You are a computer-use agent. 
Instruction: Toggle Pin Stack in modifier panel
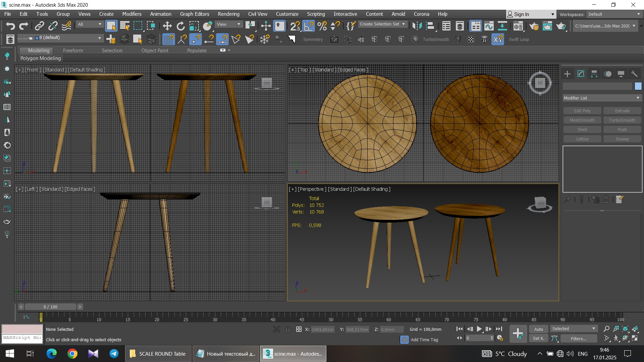568,199
